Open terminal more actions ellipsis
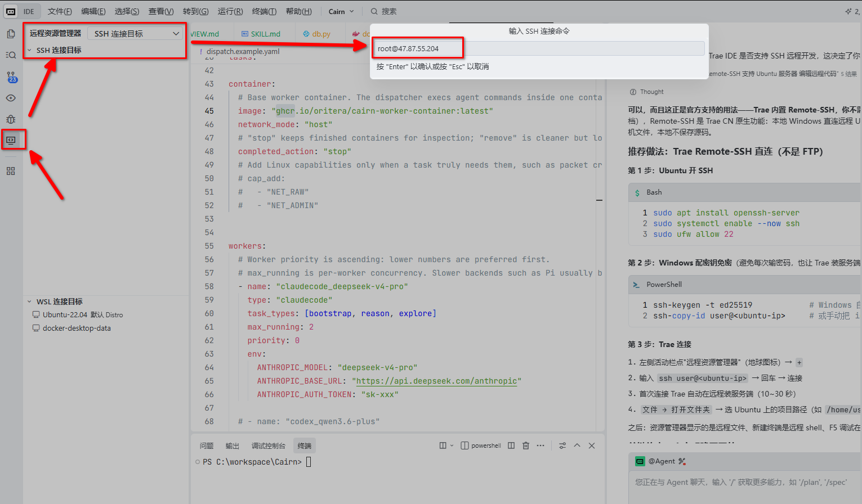The width and height of the screenshot is (862, 504). tap(541, 445)
